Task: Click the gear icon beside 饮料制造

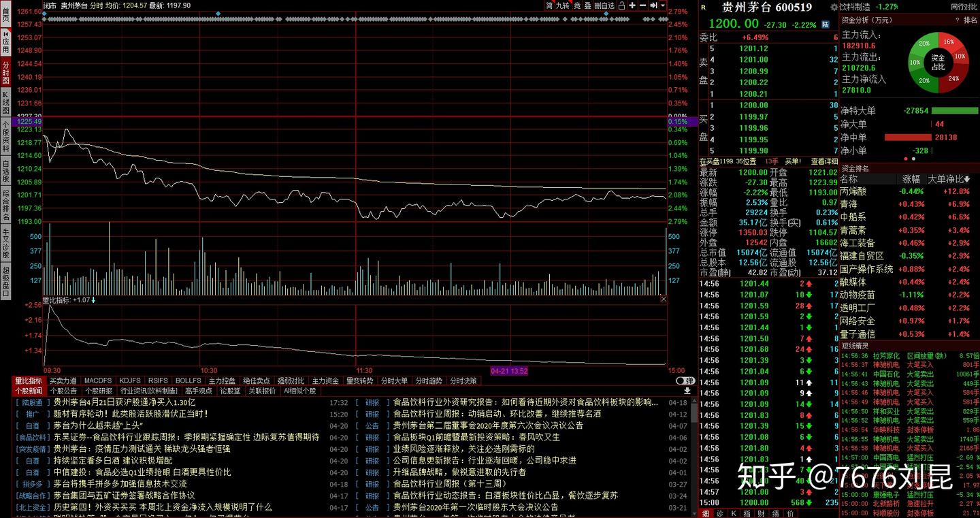Action: [x=834, y=7]
